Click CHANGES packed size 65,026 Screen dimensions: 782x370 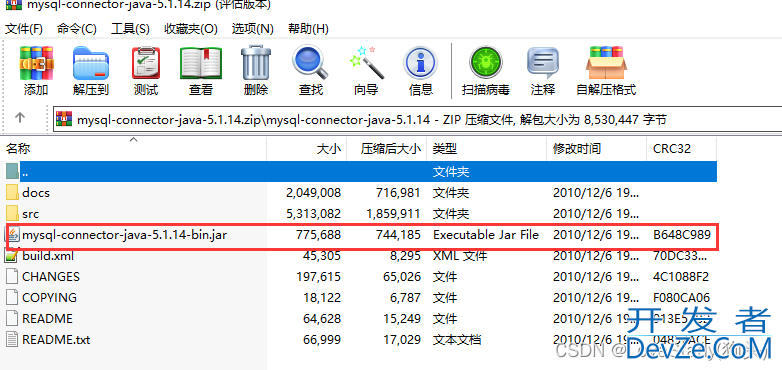pos(401,277)
